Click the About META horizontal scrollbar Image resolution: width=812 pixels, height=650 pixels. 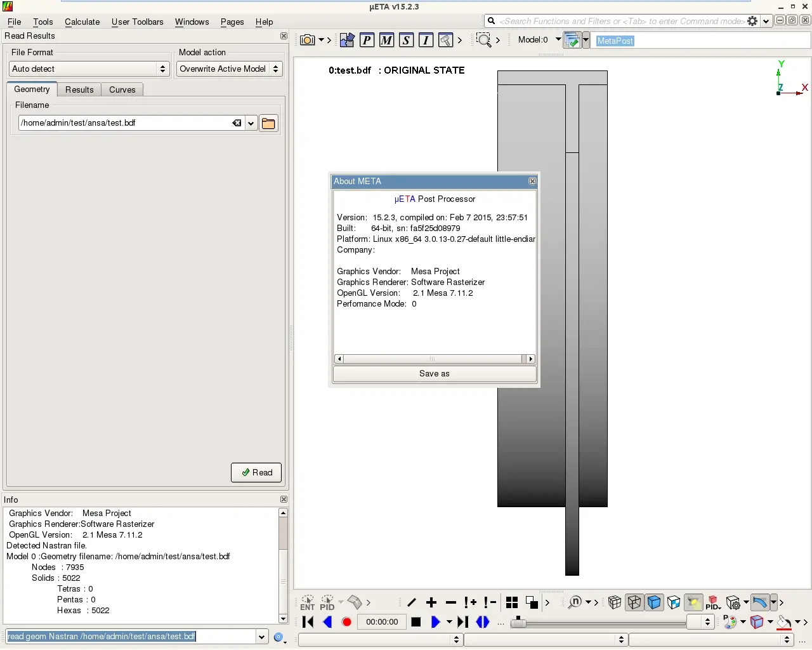tap(435, 359)
